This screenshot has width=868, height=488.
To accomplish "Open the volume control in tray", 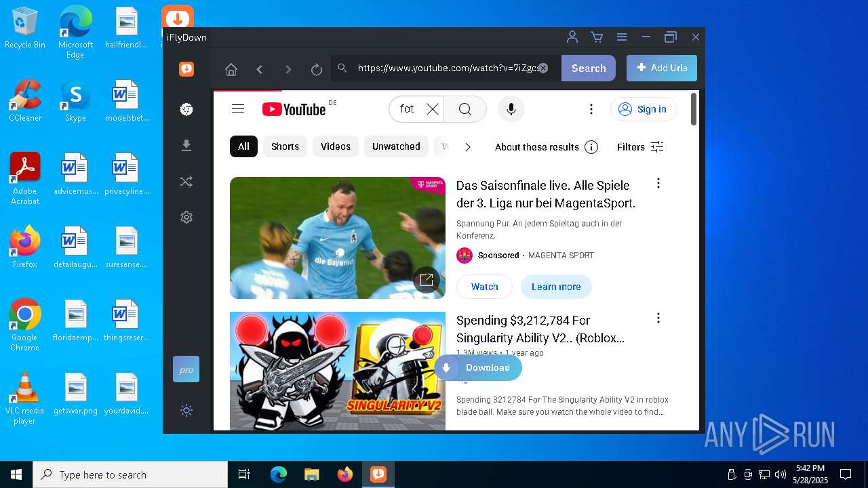I will click(x=780, y=474).
